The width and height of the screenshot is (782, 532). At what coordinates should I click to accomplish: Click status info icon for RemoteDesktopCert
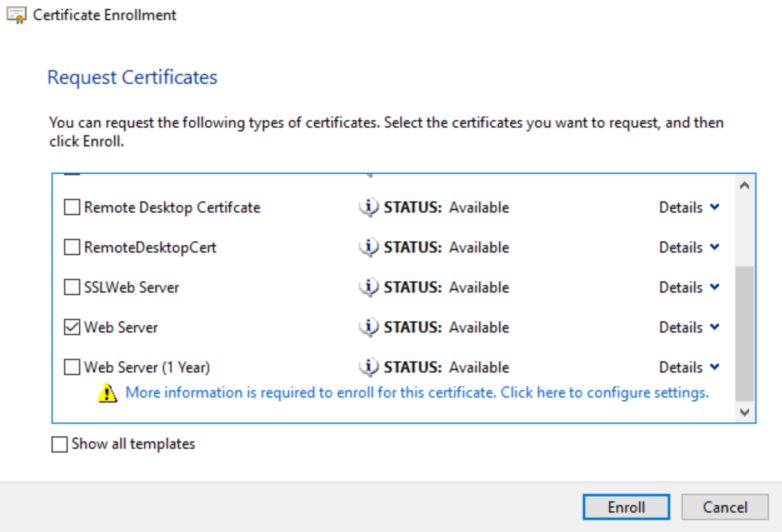click(x=369, y=247)
